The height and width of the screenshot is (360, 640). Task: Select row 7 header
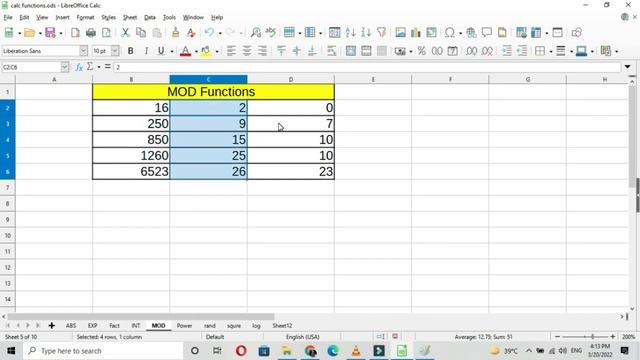point(7,188)
